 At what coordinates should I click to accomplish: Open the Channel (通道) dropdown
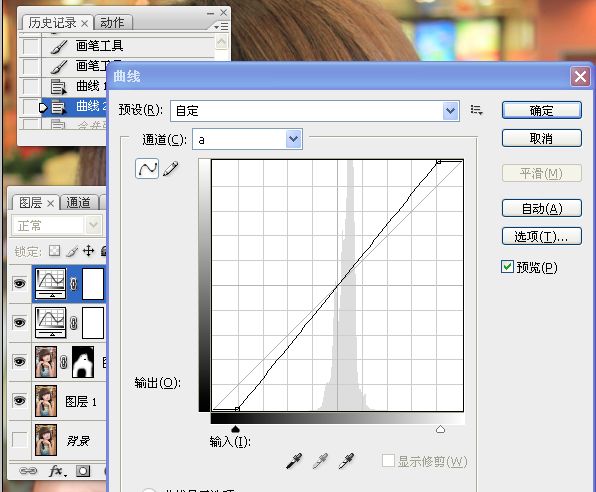293,139
